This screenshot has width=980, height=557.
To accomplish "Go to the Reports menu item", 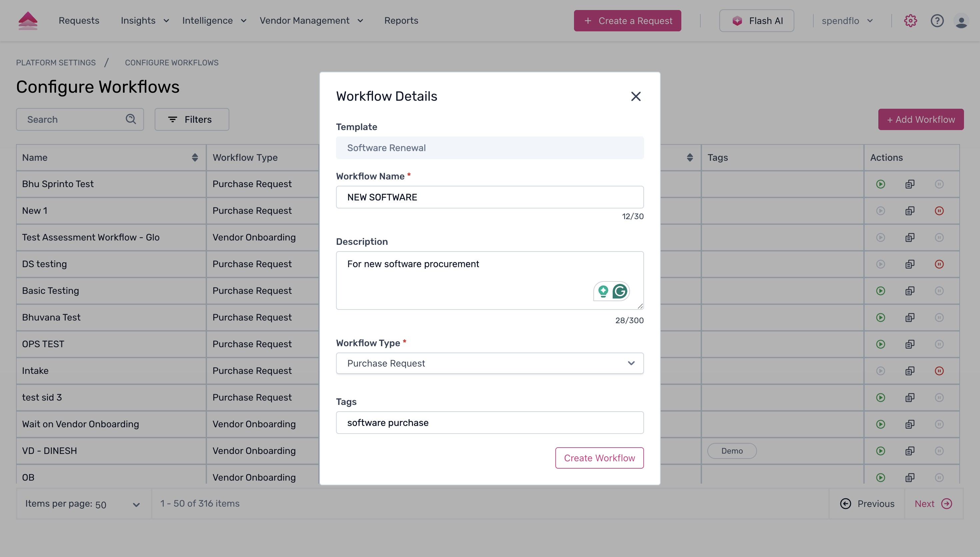I will (401, 21).
